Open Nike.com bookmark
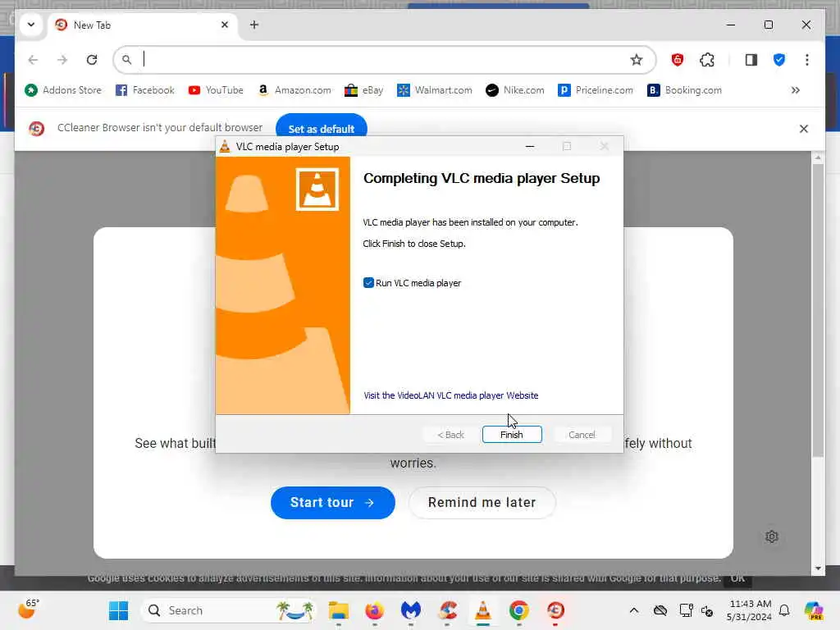The width and height of the screenshot is (840, 630). click(515, 90)
